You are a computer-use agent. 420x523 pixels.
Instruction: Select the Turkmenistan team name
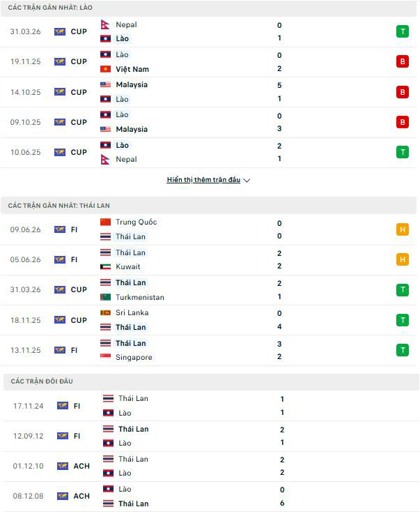(140, 297)
